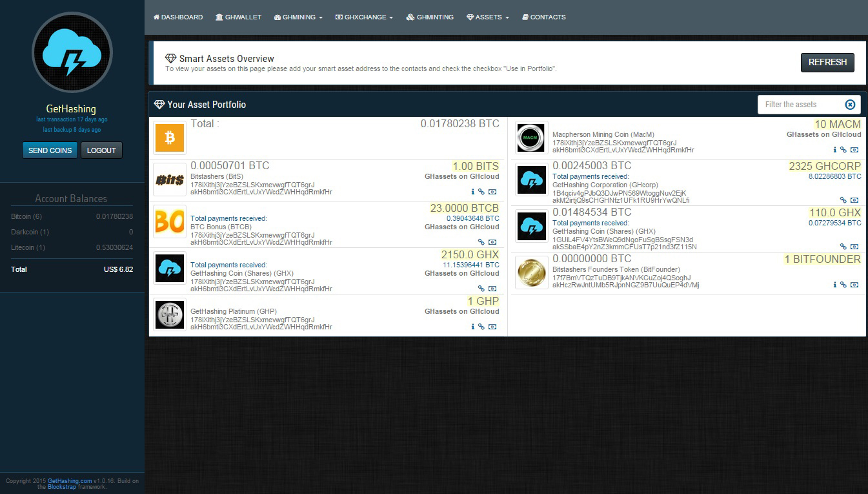
Task: Click money icon in GHCORP row
Action: point(854,200)
